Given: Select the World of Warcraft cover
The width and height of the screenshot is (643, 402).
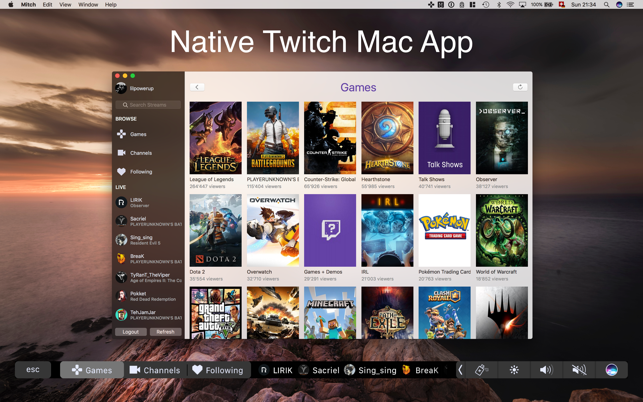Looking at the screenshot, I should point(502,231).
